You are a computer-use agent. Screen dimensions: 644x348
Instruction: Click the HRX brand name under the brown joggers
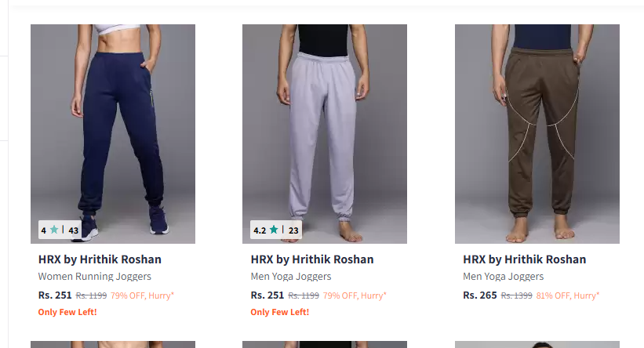tap(524, 259)
